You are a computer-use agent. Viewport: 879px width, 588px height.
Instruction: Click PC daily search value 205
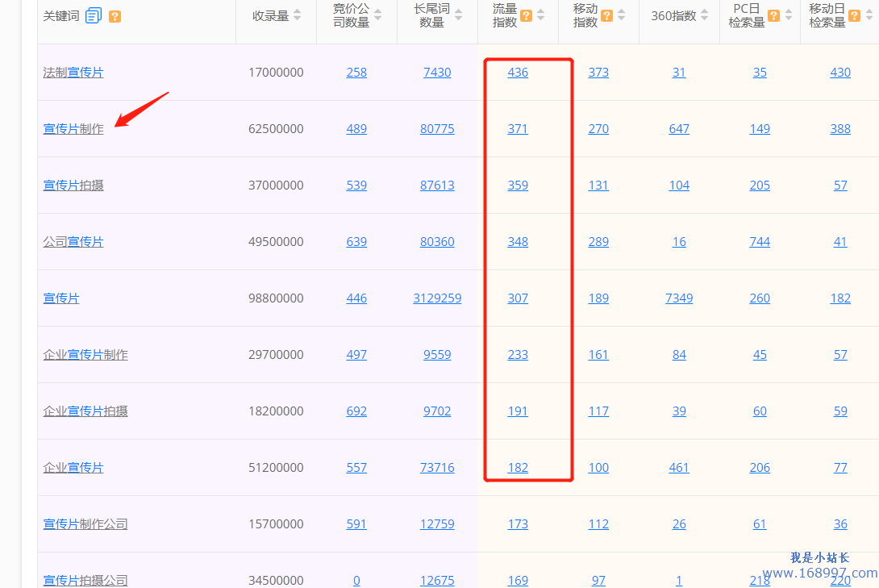pos(760,186)
